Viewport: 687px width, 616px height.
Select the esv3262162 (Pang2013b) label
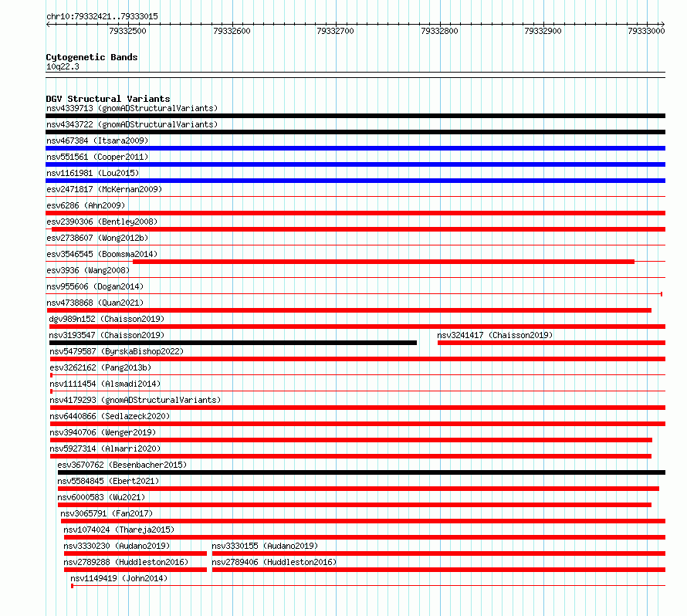pyautogui.click(x=100, y=367)
